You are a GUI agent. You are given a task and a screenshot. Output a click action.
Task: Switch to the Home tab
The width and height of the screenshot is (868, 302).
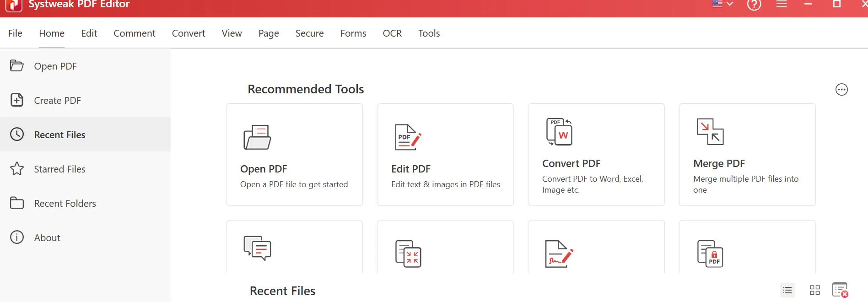pos(52,33)
